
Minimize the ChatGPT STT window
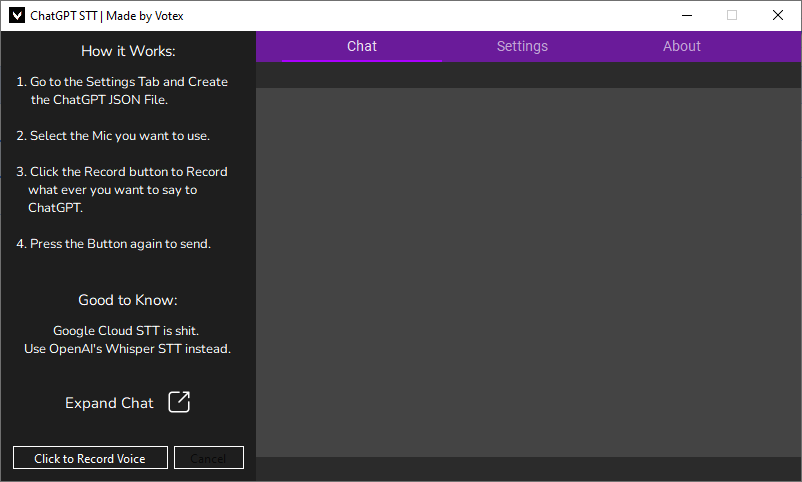pyautogui.click(x=687, y=15)
